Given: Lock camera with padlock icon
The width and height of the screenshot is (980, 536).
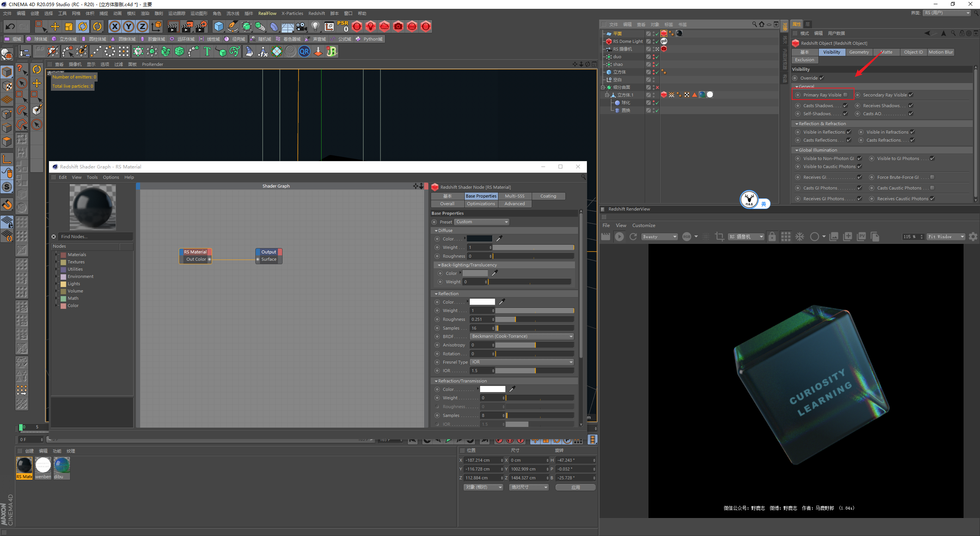Looking at the screenshot, I should (772, 237).
